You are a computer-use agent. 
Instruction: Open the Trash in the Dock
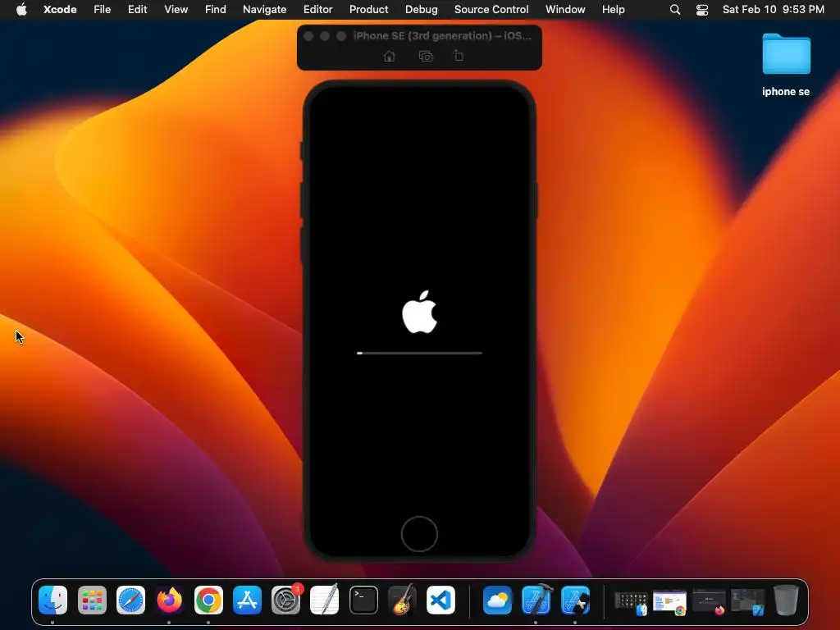coord(786,600)
